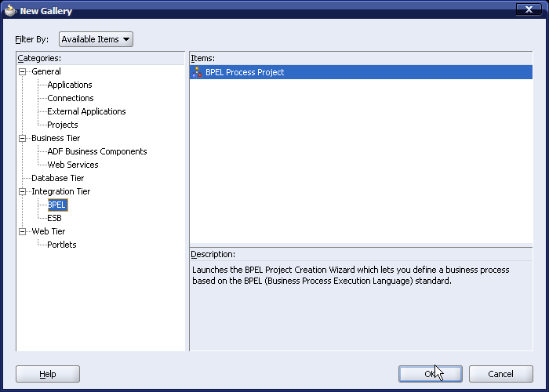The width and height of the screenshot is (549, 392).
Task: Open the Filter By Available Items dropdown
Action: pos(96,39)
